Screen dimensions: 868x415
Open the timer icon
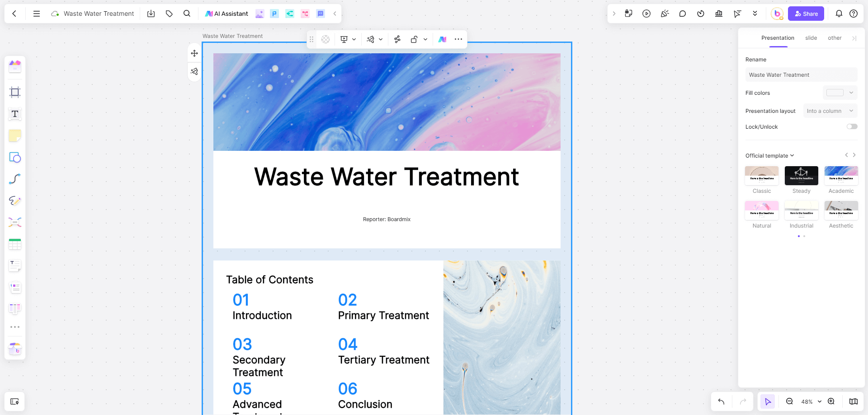[701, 14]
